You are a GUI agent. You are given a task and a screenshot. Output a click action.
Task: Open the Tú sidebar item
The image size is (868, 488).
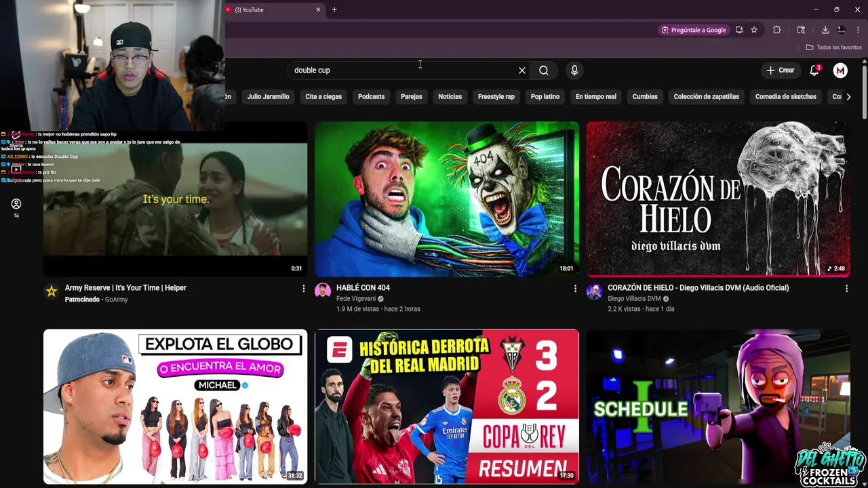point(16,208)
